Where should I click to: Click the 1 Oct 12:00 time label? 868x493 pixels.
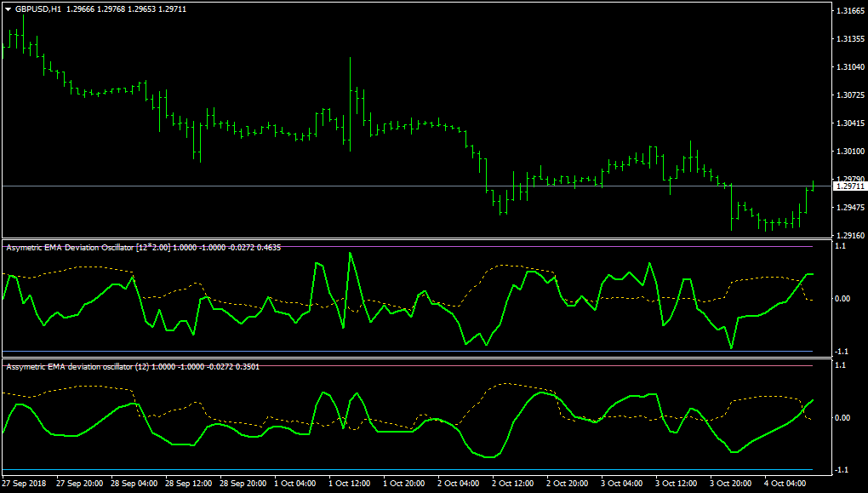point(350,484)
